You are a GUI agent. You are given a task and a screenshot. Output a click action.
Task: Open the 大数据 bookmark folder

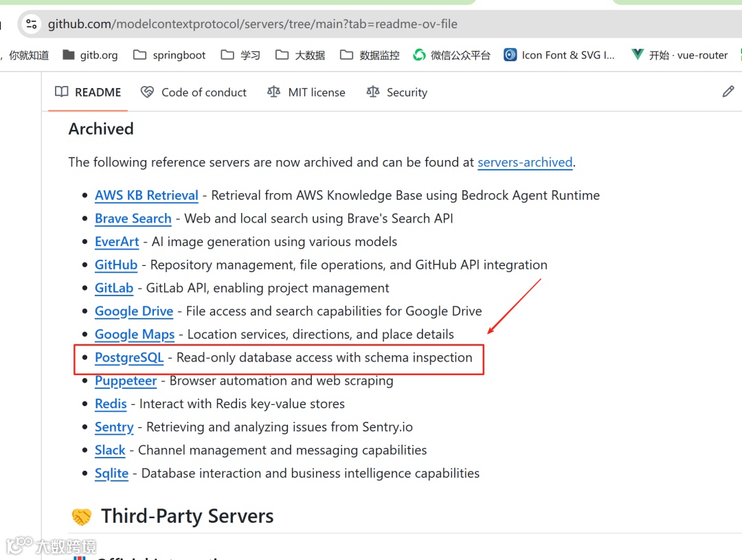(x=300, y=55)
